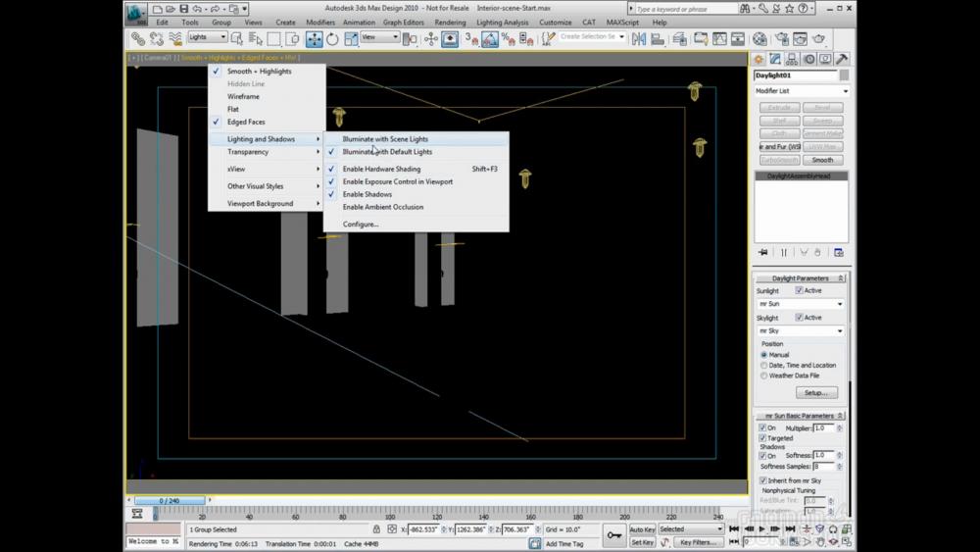This screenshot has height=552, width=980.
Task: Open the Motion panel tab icon
Action: coord(808,60)
